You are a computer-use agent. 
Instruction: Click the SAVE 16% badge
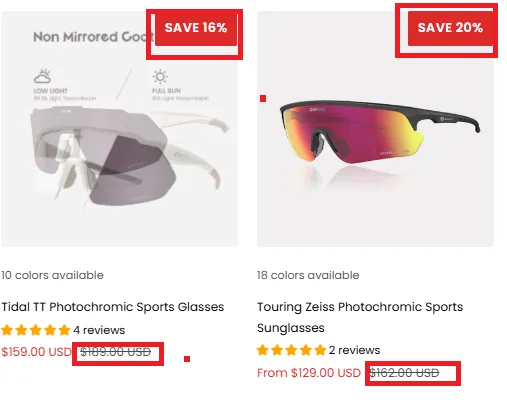click(196, 28)
